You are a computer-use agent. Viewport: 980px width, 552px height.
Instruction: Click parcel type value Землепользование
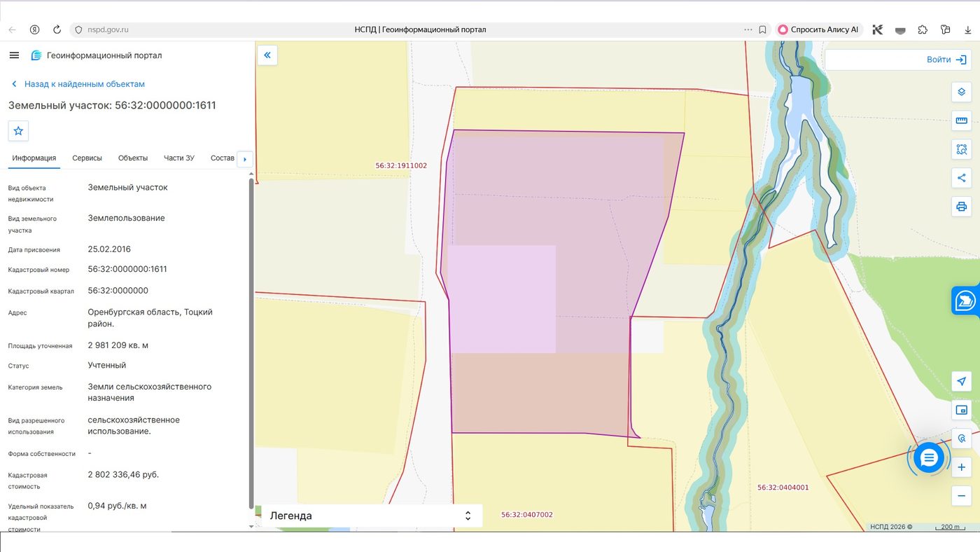point(127,218)
